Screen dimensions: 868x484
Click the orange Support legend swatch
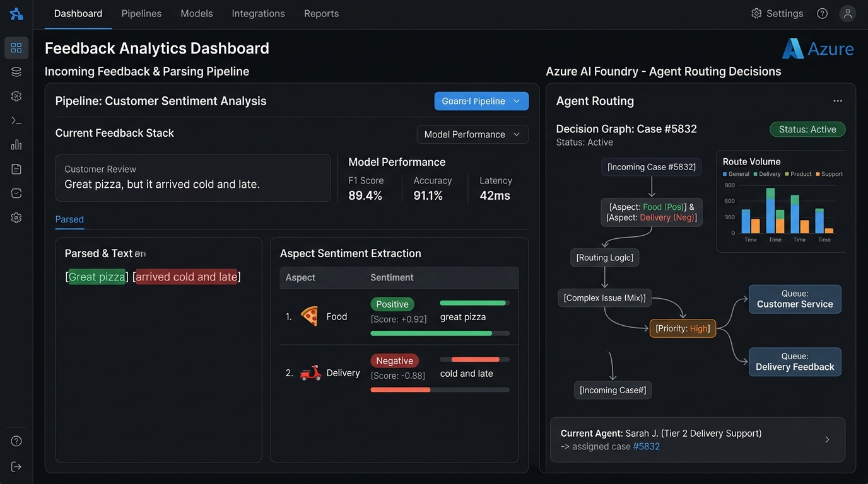(818, 174)
